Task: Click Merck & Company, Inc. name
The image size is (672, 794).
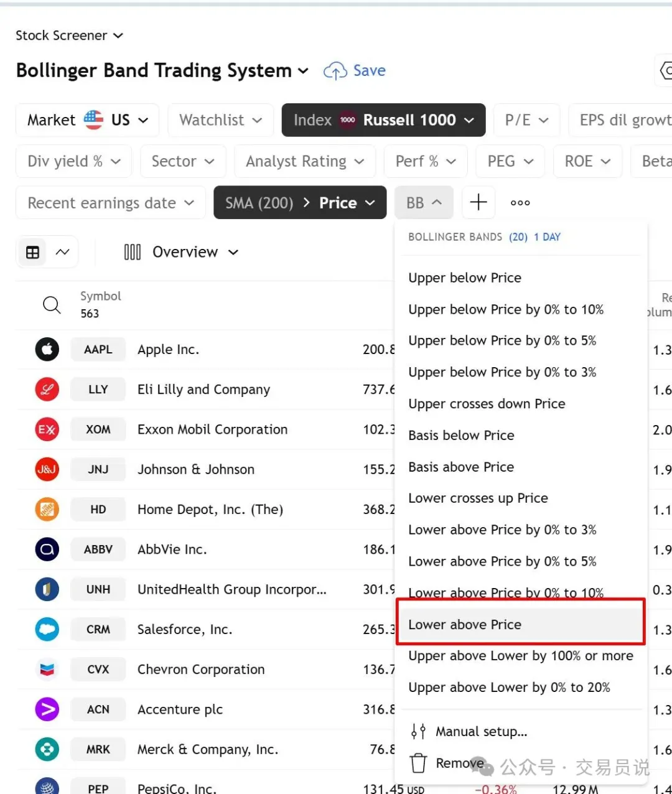Action: click(x=208, y=749)
